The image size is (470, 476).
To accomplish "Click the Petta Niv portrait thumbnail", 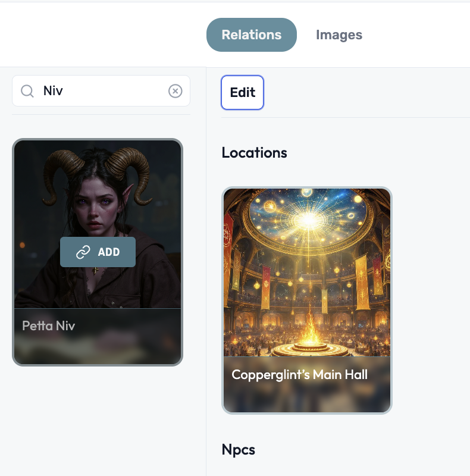I will coord(97,196).
